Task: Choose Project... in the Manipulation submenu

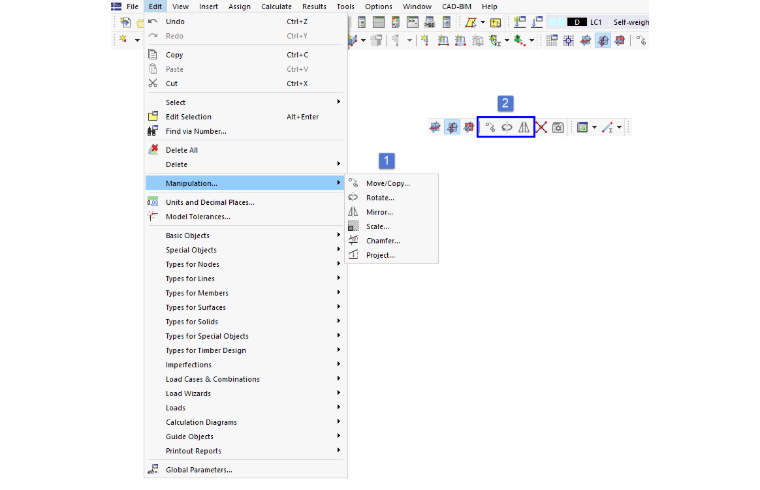Action: [391, 255]
